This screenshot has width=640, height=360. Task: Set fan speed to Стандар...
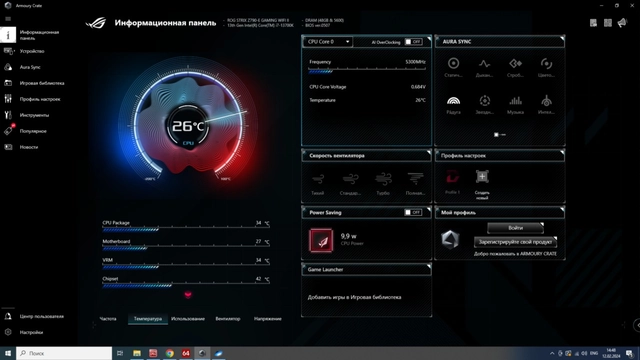pyautogui.click(x=350, y=184)
